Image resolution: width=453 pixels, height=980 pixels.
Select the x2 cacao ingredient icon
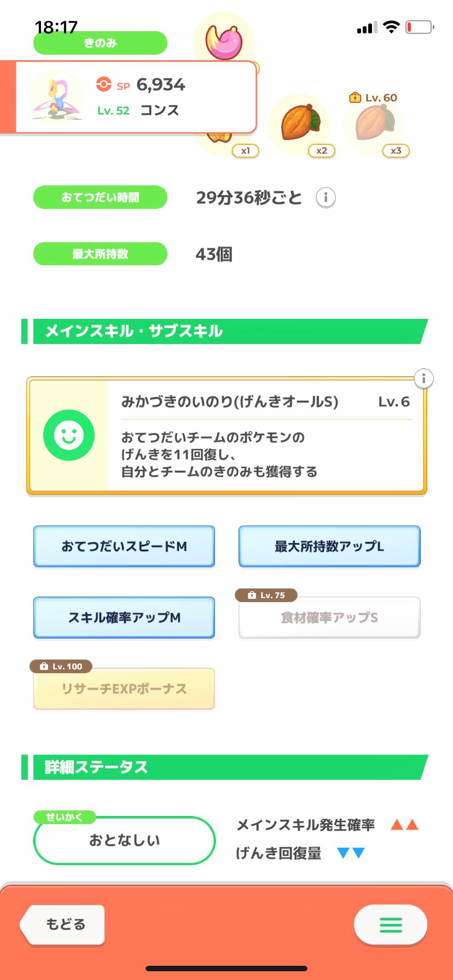[300, 123]
